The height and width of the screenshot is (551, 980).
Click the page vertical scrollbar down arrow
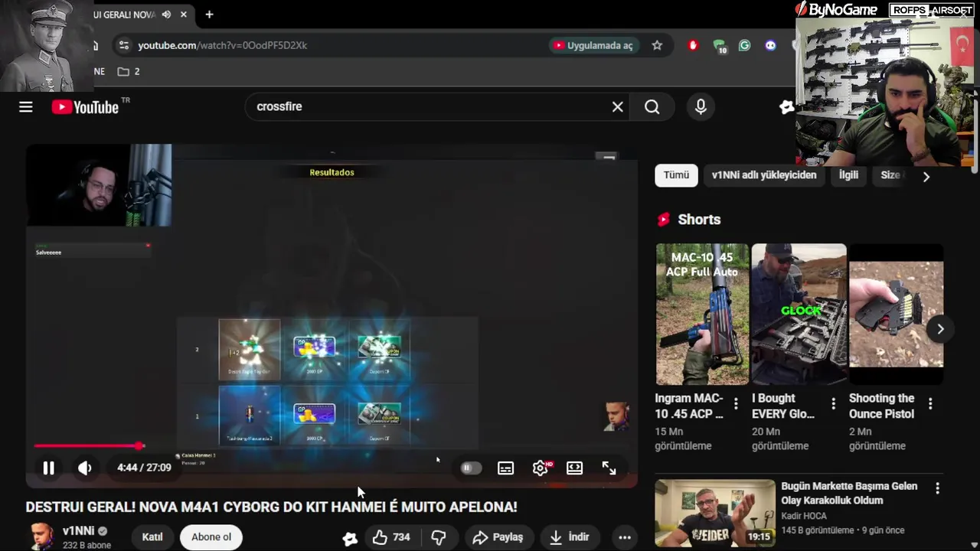coord(975,545)
